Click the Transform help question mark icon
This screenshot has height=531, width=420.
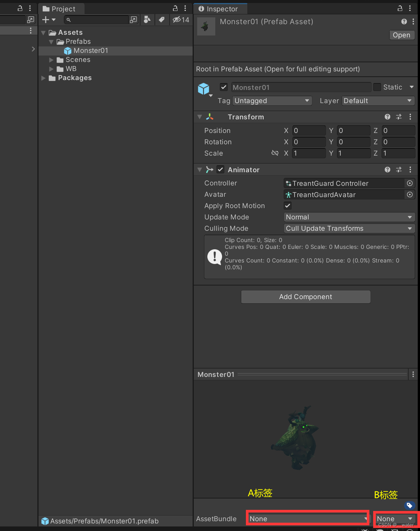click(387, 117)
